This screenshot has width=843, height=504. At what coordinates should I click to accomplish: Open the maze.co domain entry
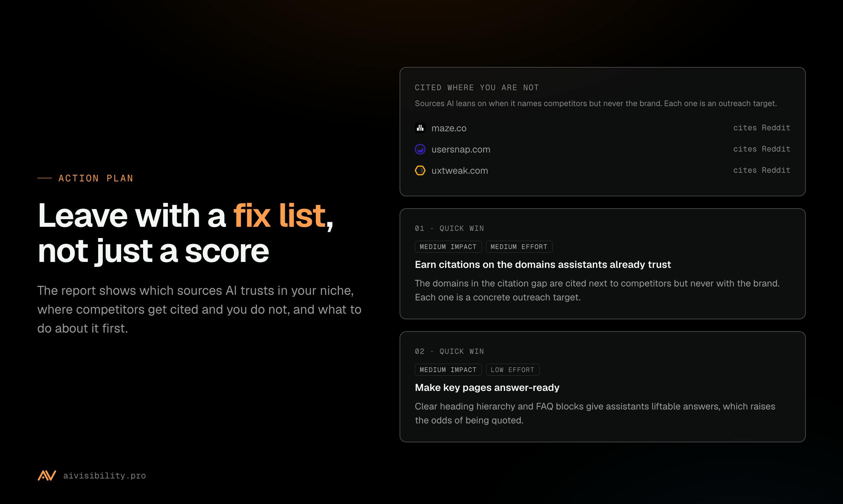449,128
